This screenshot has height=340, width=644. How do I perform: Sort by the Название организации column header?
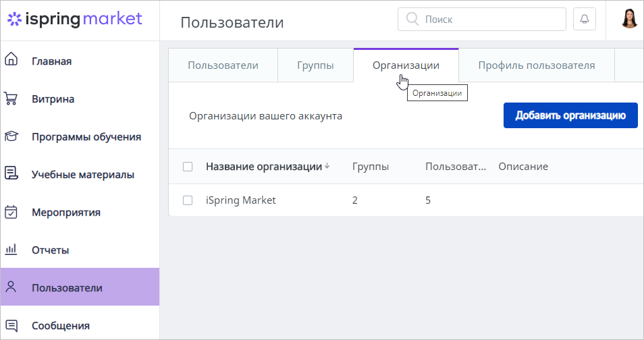[x=264, y=167]
